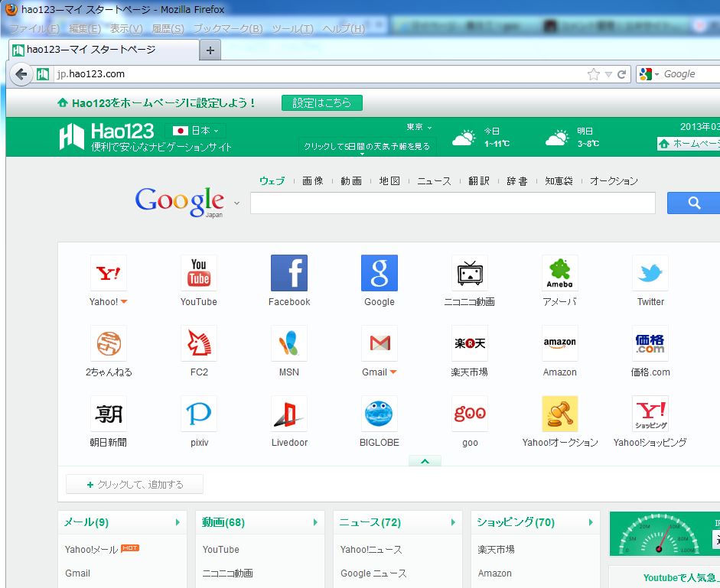
Task: Open the ニコニコ動画 TV icon
Action: click(x=470, y=273)
